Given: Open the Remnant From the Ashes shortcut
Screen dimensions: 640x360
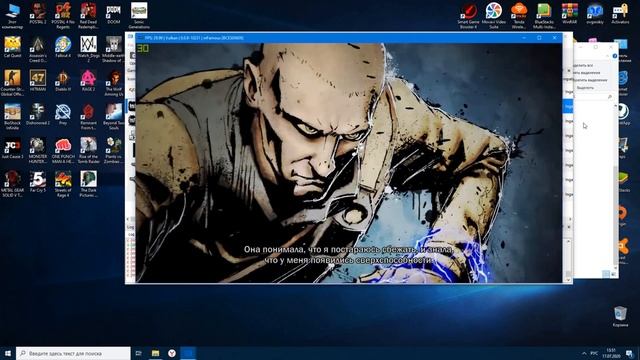Looking at the screenshot, I should tap(88, 116).
